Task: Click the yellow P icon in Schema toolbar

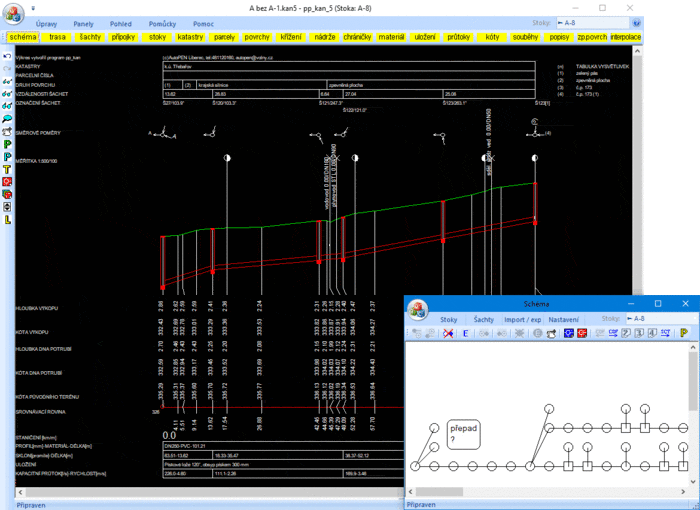Action: [684, 332]
